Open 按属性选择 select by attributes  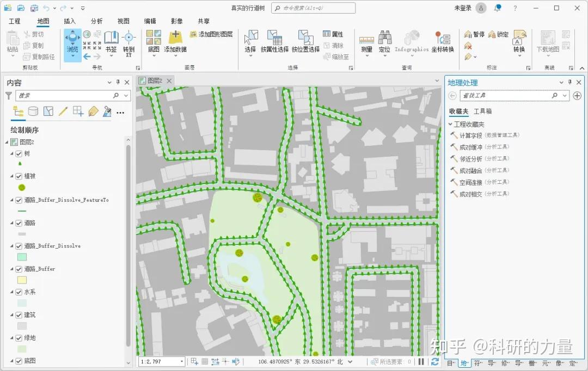274,42
